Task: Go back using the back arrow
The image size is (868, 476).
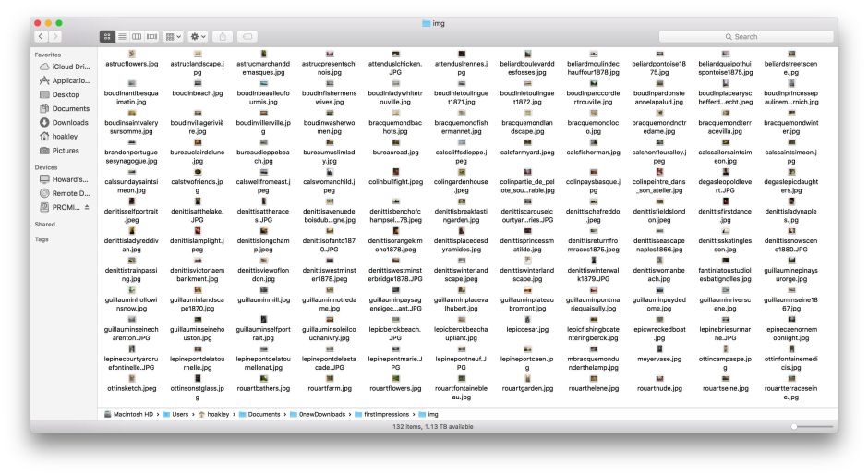Action: tap(42, 36)
